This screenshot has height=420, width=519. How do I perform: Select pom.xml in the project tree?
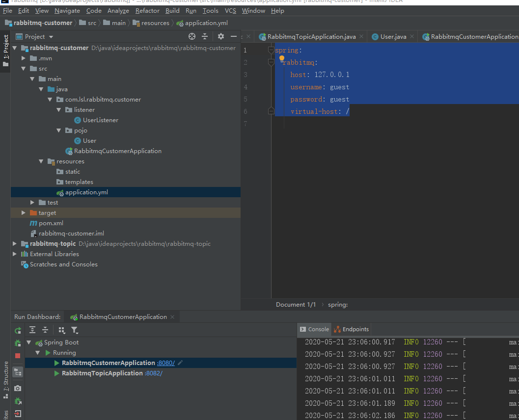click(x=51, y=223)
